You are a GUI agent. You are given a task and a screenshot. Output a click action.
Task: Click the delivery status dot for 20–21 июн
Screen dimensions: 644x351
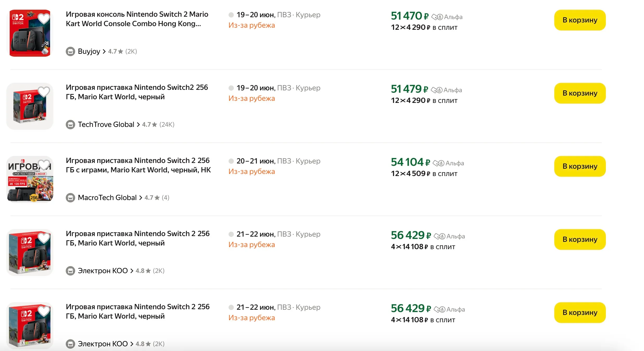click(231, 161)
